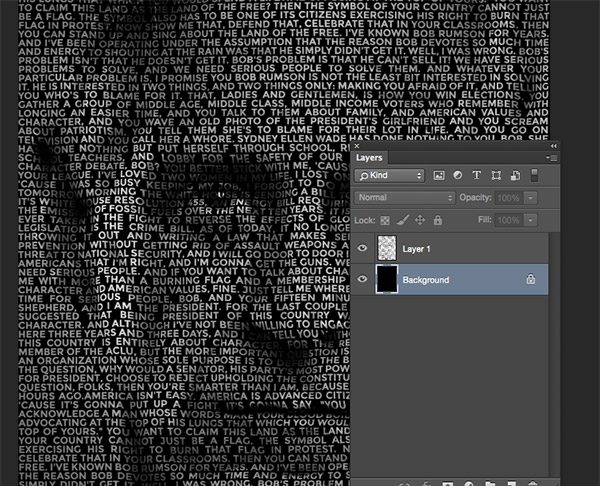Filter for type layers using T icon
This screenshot has height=486, width=600.
477,176
